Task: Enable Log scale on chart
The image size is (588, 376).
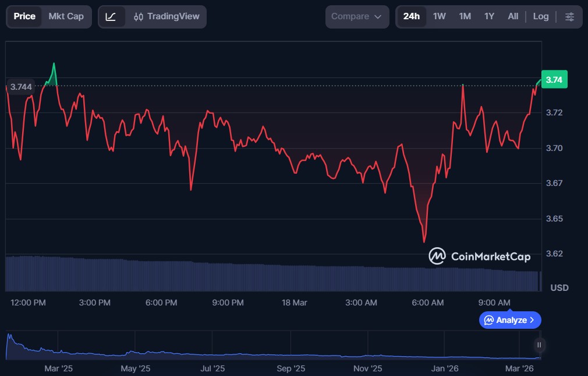Action: coord(540,16)
